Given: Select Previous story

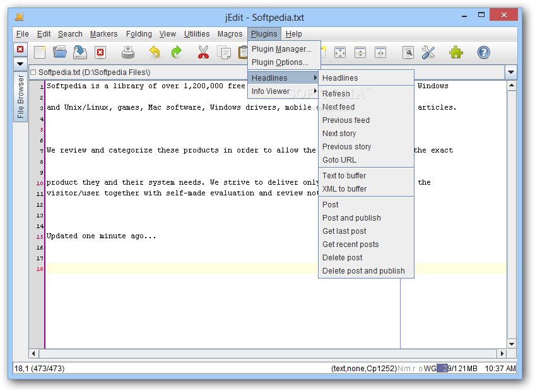Looking at the screenshot, I should [366, 147].
